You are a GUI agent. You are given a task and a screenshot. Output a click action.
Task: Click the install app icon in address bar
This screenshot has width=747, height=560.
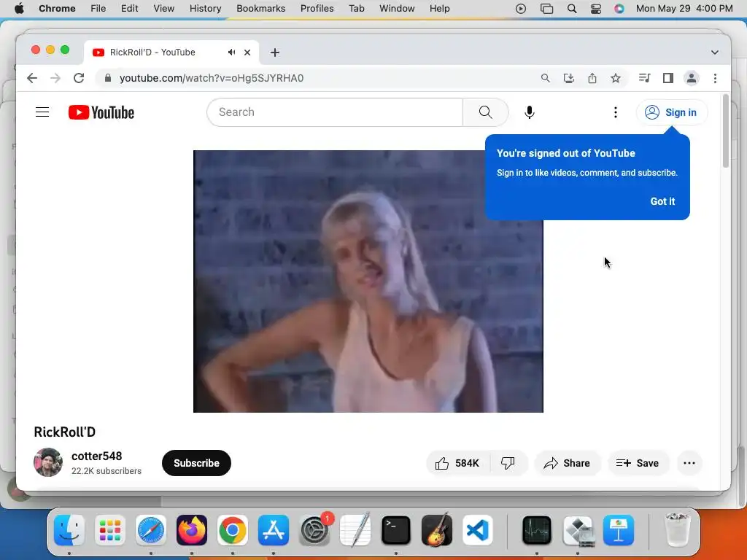click(569, 78)
